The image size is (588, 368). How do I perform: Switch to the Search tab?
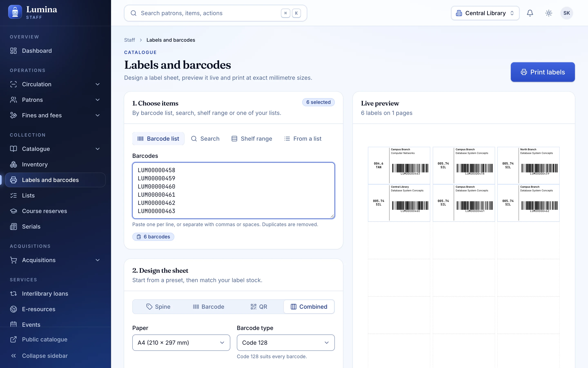tap(205, 138)
